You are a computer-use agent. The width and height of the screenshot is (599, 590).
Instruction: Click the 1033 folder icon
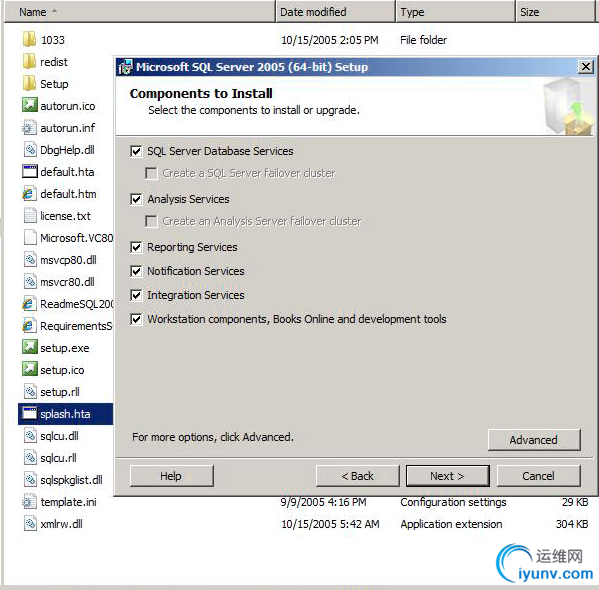[30, 40]
